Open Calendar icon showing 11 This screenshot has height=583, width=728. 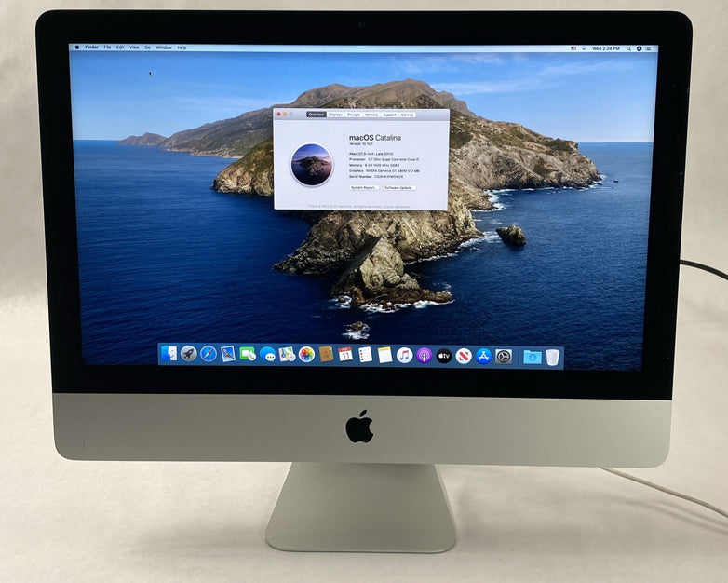(345, 355)
